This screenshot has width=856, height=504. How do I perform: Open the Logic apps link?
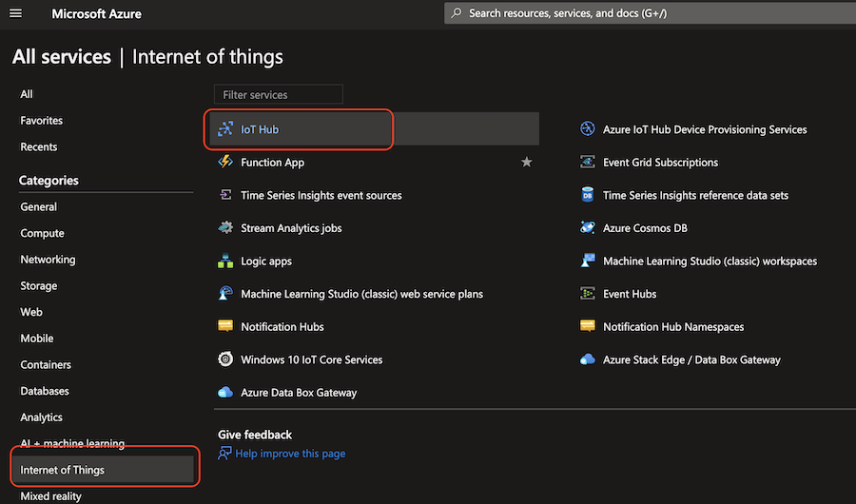266,261
